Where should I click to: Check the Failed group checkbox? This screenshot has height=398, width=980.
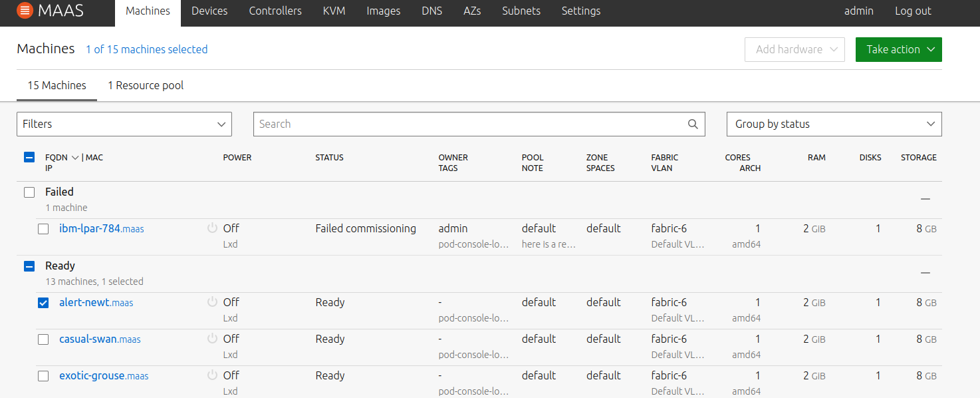coord(29,192)
